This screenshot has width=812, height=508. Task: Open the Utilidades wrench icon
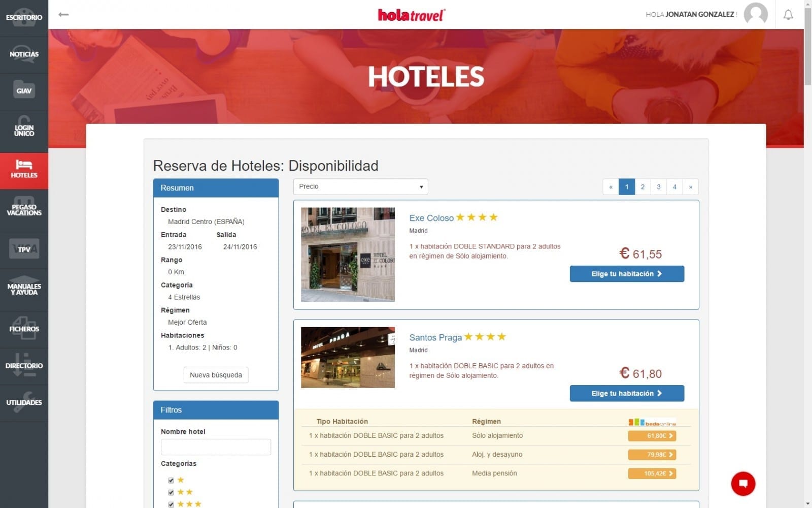(24, 402)
